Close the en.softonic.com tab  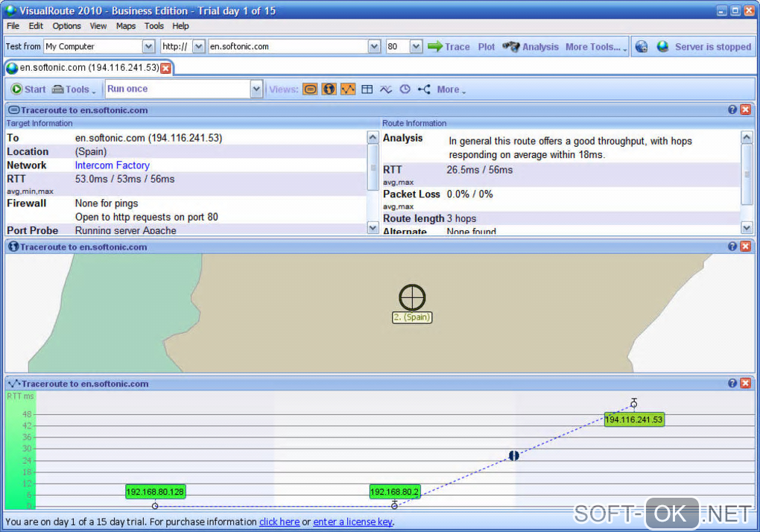165,68
